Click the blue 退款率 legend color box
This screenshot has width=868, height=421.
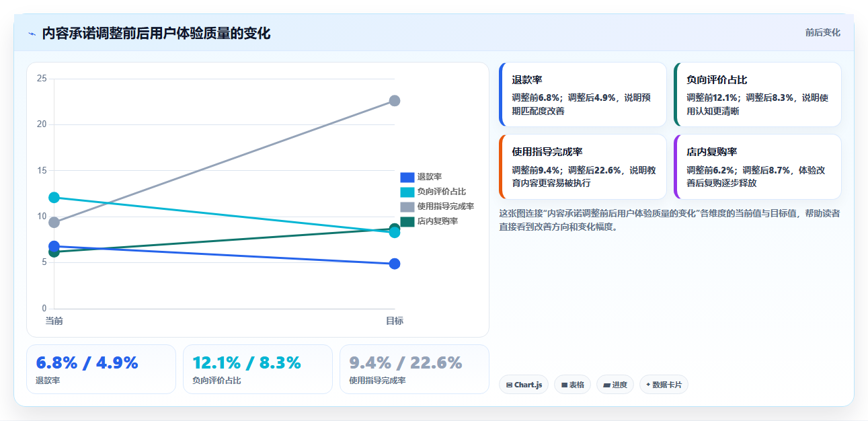click(407, 177)
